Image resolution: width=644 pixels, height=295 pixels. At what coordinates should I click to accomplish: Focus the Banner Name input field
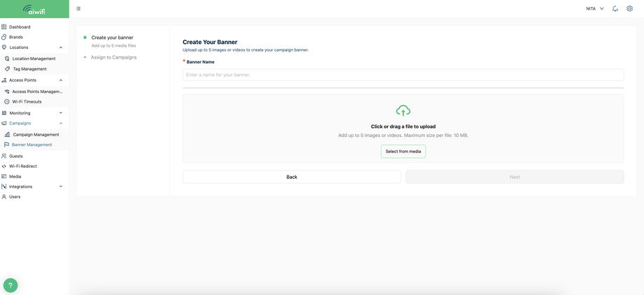[403, 75]
